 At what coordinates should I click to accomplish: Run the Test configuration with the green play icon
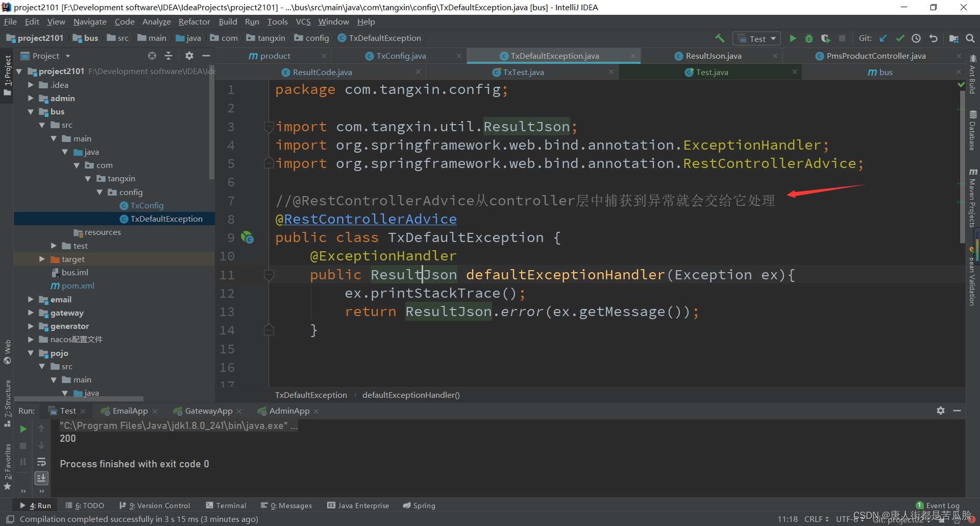click(x=793, y=38)
